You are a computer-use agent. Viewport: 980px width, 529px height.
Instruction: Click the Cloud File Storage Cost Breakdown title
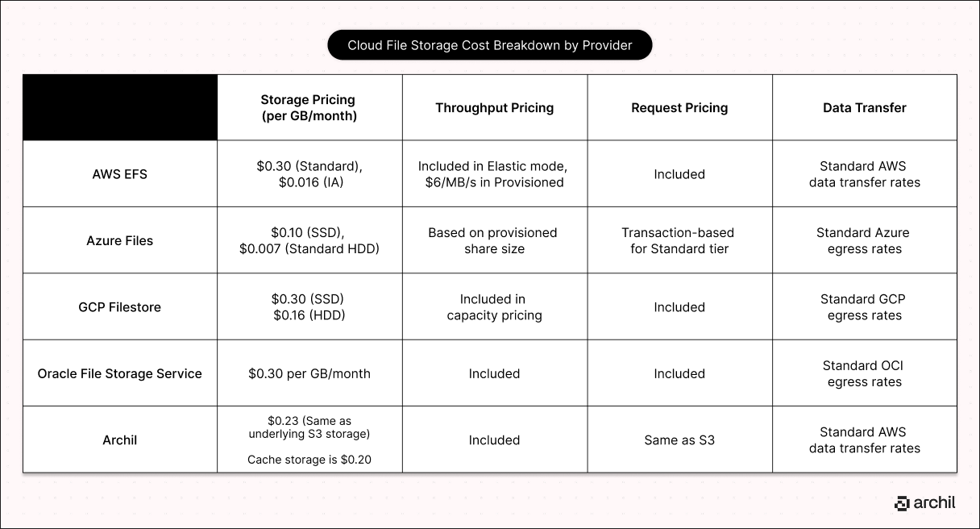490,45
